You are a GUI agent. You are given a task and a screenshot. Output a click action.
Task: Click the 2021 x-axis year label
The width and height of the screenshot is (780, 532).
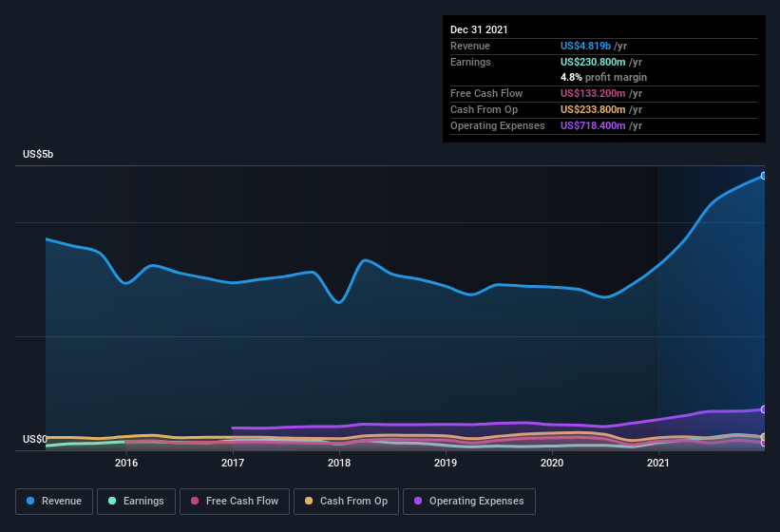pos(658,463)
